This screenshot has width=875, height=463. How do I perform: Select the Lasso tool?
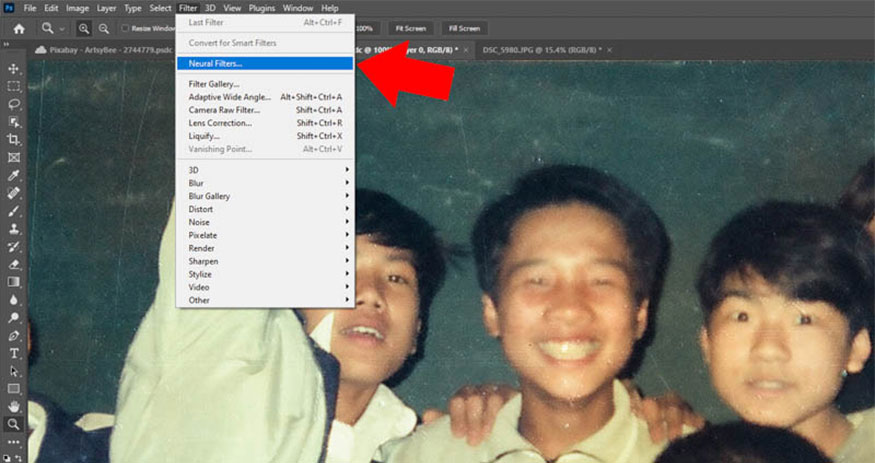13,104
